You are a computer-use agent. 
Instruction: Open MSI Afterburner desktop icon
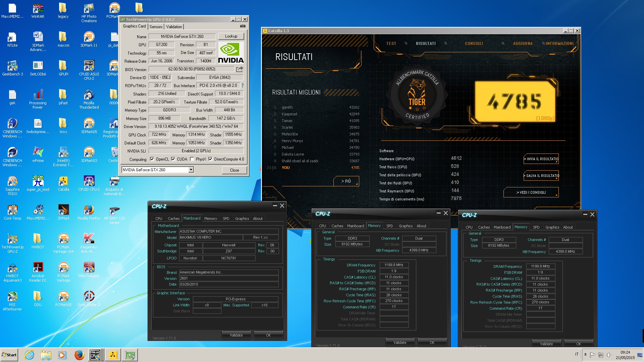point(12,301)
